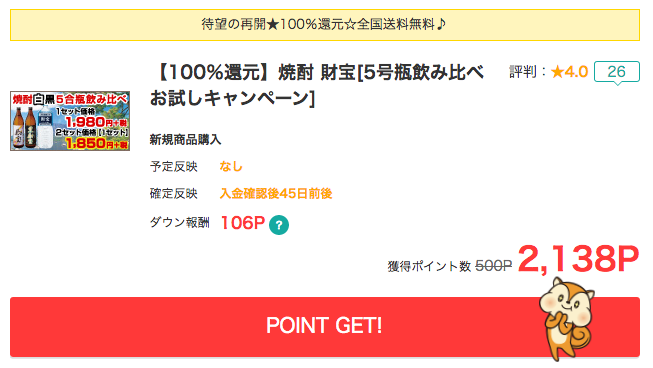The height and width of the screenshot is (368, 653).
Task: Click the orange star rating icon
Action: pyautogui.click(x=557, y=72)
